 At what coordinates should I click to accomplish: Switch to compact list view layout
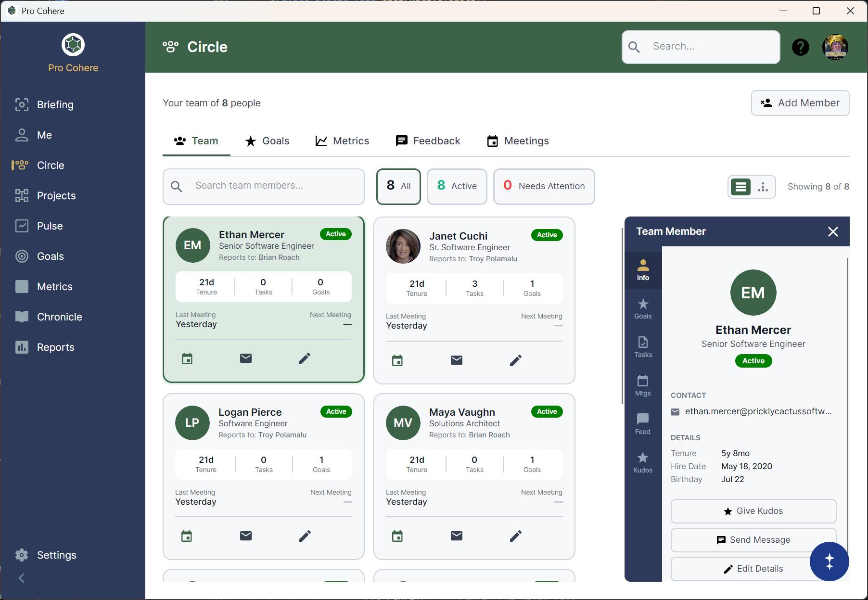click(740, 187)
